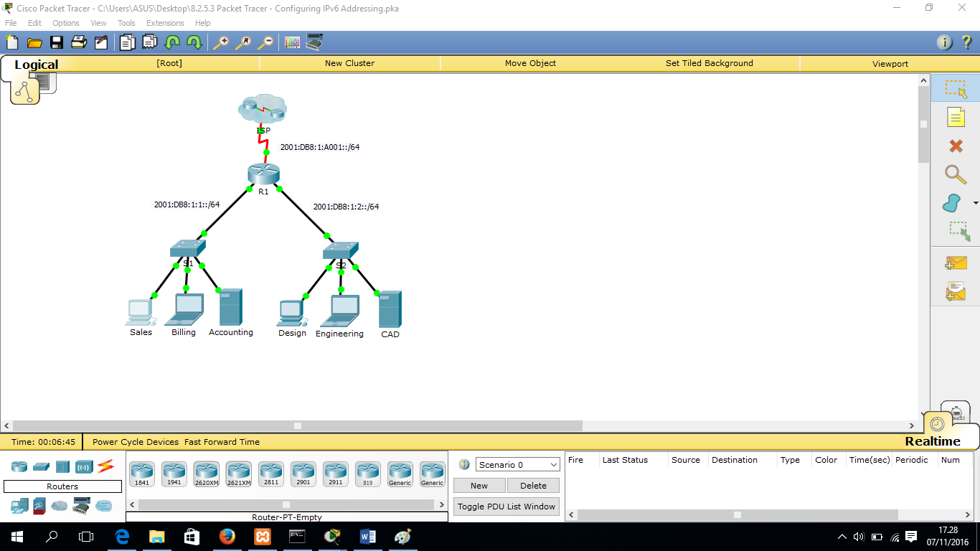980x551 pixels.
Task: Add a Simple PDU envelope
Action: (956, 263)
